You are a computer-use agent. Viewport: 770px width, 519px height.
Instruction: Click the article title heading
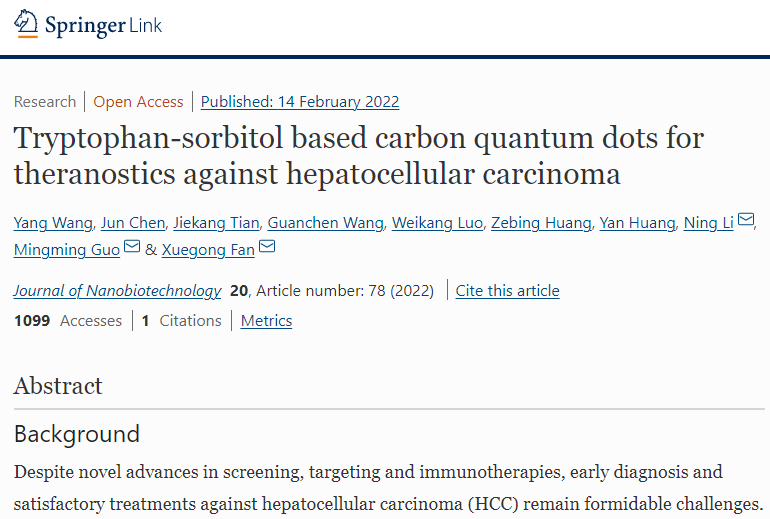359,155
